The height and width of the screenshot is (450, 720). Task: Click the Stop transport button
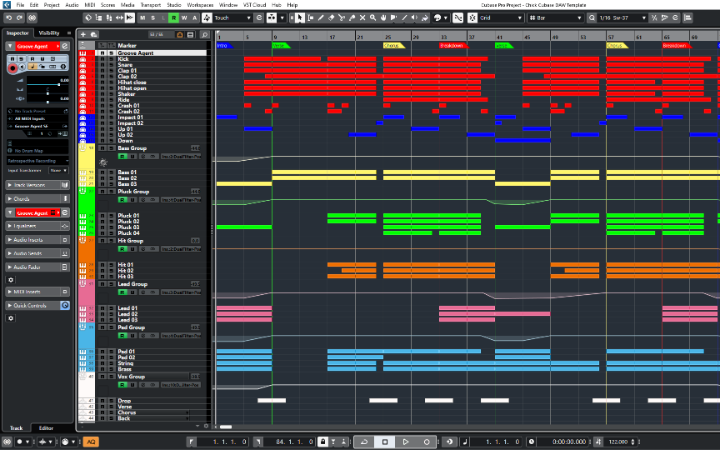pyautogui.click(x=385, y=442)
